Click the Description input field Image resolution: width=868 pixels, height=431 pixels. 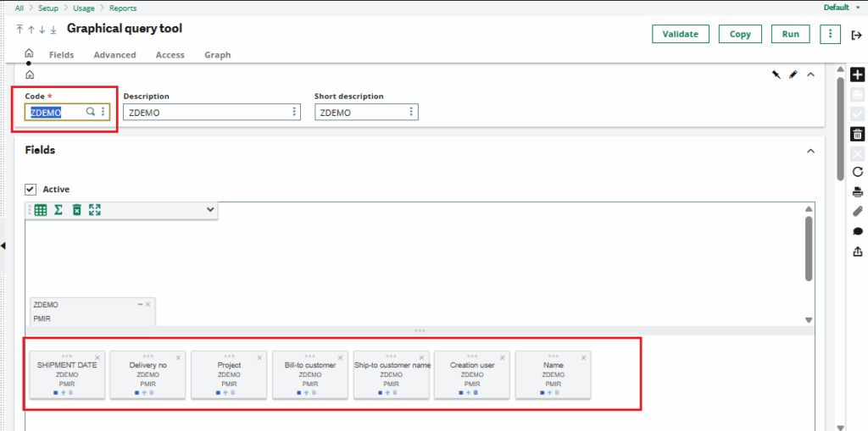[207, 112]
